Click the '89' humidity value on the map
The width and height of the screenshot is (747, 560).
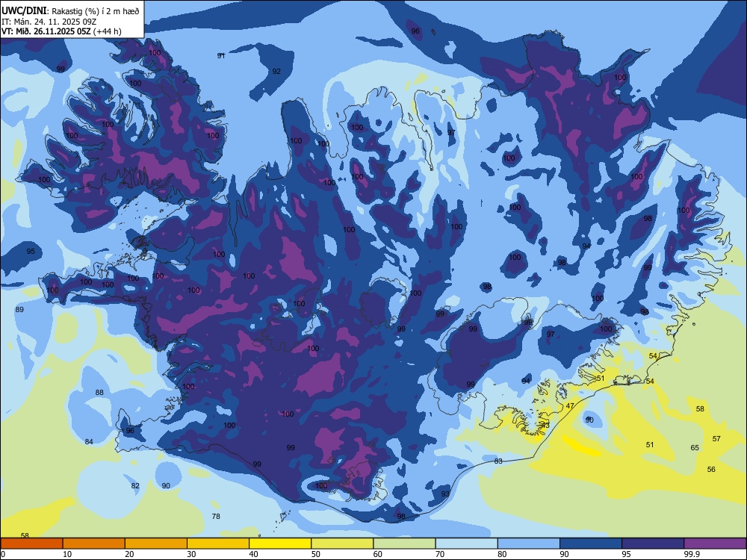[19, 310]
